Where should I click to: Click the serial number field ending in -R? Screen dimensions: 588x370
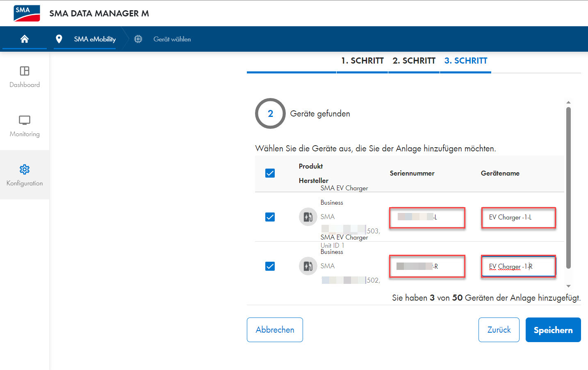(x=427, y=266)
